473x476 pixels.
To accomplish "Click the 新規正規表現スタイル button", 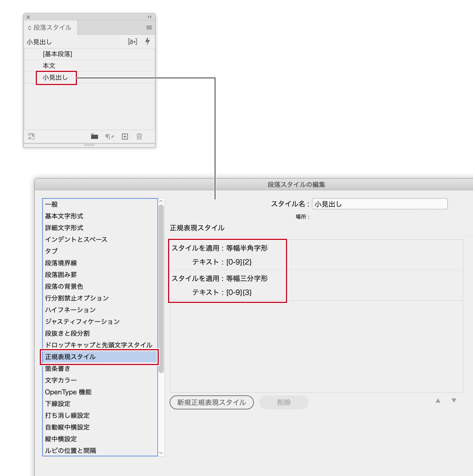I will (212, 402).
